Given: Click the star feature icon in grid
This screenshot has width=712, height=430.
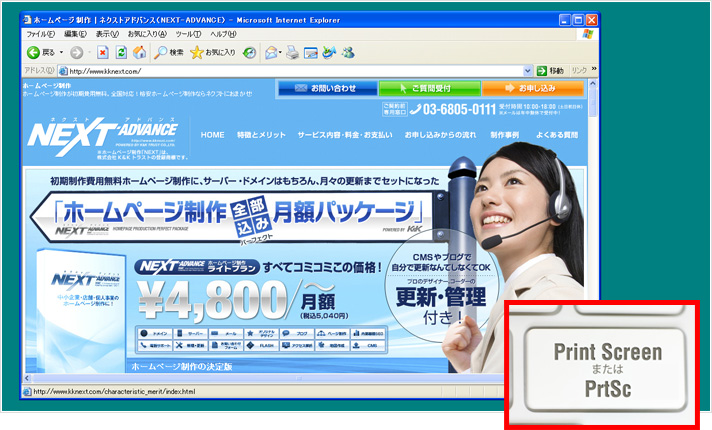Looking at the screenshot, I should point(250,333).
